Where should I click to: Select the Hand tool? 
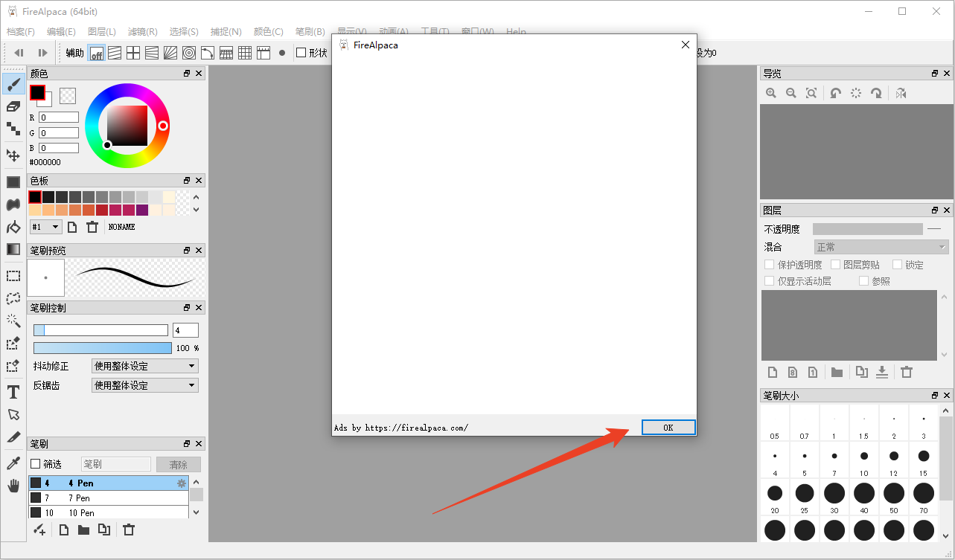pos(13,486)
